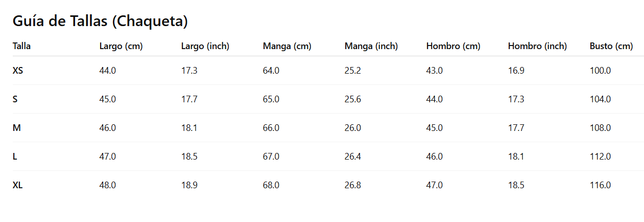The image size is (644, 222).
Task: Click the Largo (inch) column header
Action: [205, 46]
